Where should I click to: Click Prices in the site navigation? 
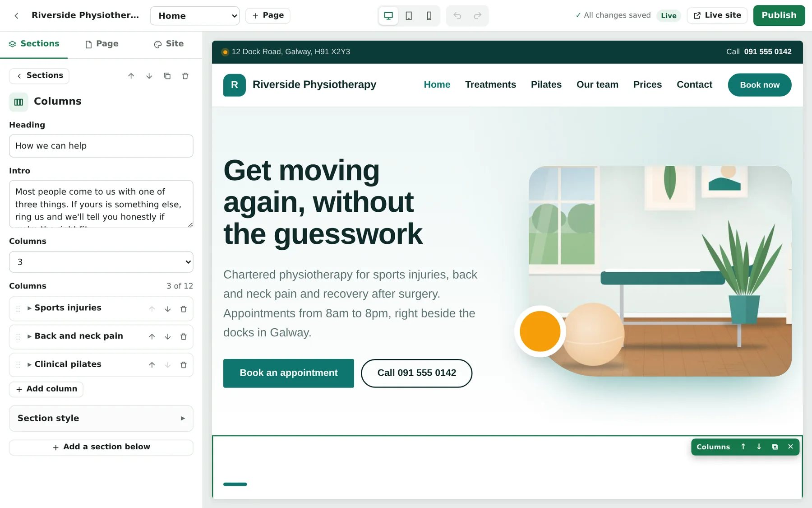pos(647,84)
